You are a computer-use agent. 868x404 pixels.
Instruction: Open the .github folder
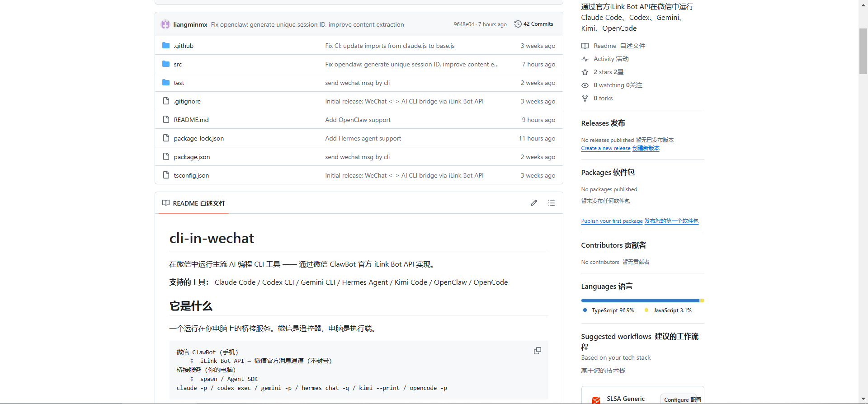(x=184, y=46)
